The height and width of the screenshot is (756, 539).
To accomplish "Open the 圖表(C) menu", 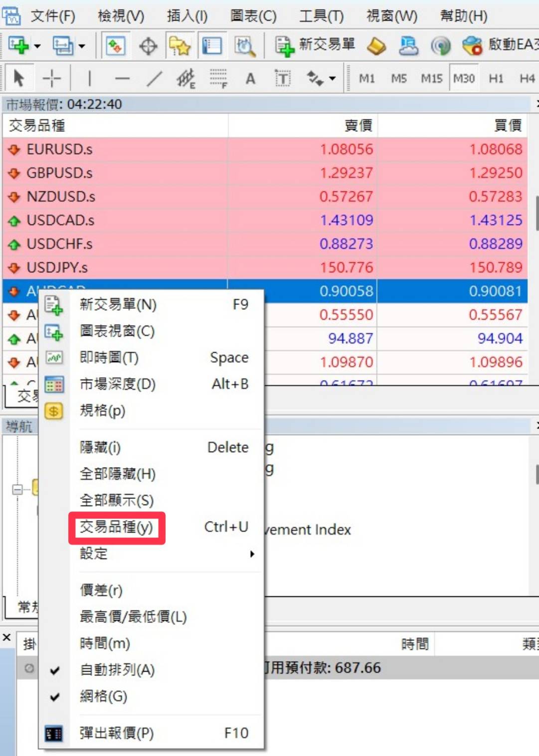I will coord(253,16).
